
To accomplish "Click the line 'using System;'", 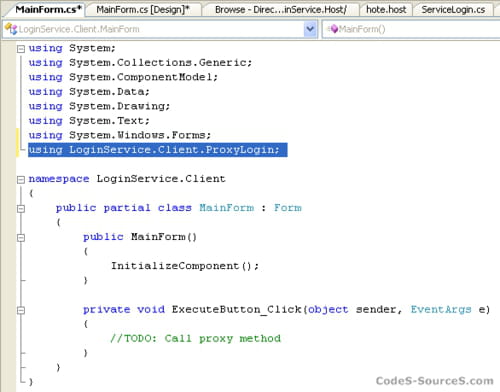I will coord(72,48).
